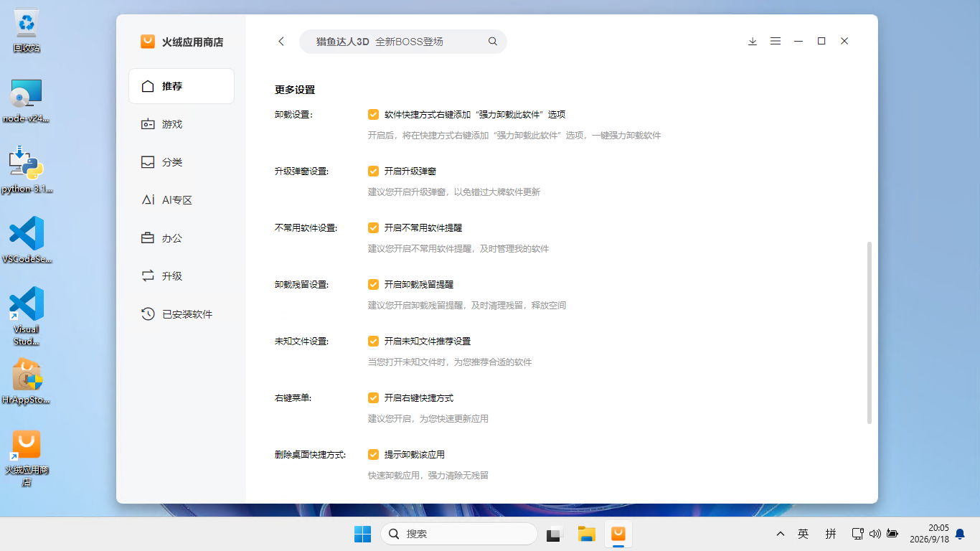The height and width of the screenshot is (551, 980).
Task: Click the 分类 inbox icon
Action: [148, 162]
